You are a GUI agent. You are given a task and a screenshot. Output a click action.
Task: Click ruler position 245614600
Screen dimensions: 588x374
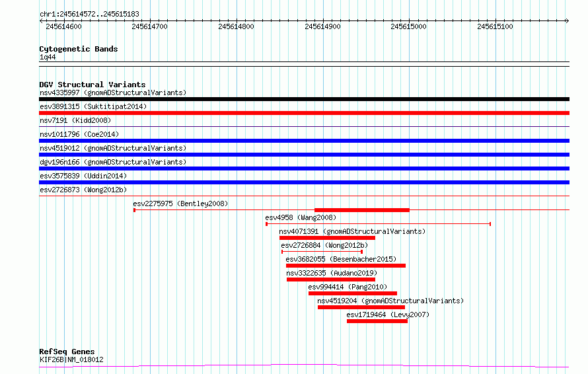tap(63, 26)
